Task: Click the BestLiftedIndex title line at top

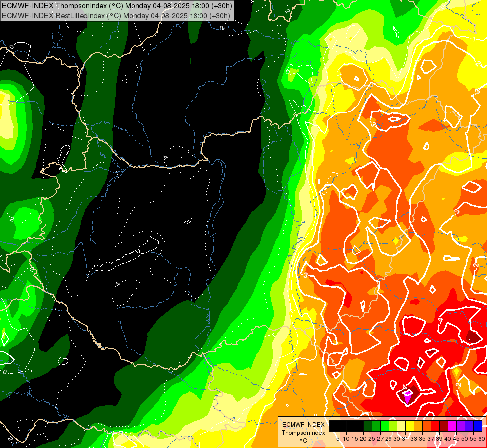Action: [x=116, y=16]
